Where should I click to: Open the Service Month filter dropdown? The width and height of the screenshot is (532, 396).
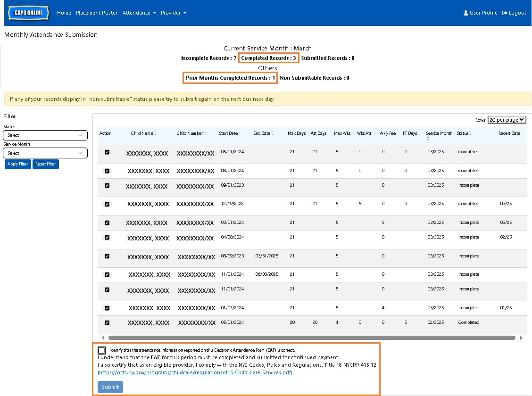click(45, 153)
